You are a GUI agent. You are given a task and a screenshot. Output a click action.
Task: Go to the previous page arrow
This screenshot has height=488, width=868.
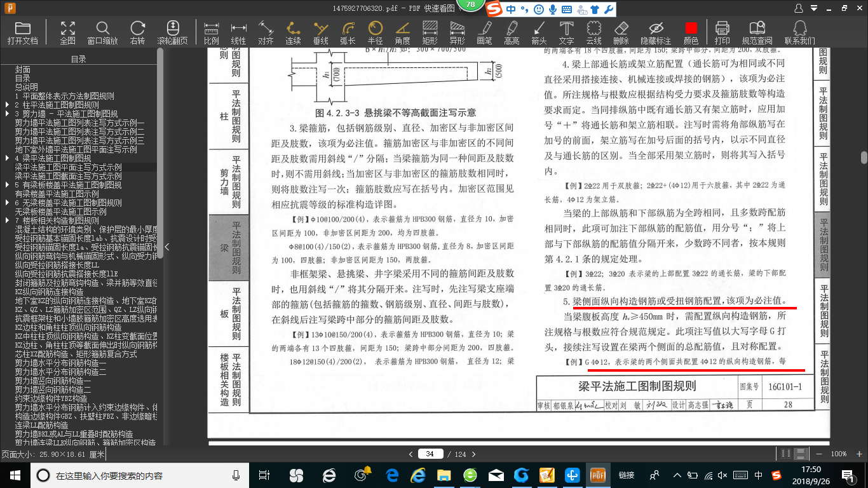(x=412, y=454)
